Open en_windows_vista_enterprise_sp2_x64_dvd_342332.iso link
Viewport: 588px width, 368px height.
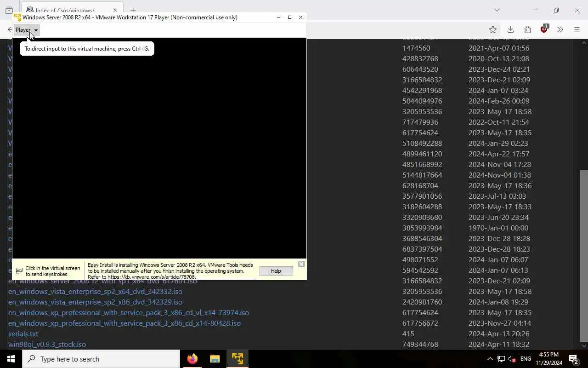[95, 291]
